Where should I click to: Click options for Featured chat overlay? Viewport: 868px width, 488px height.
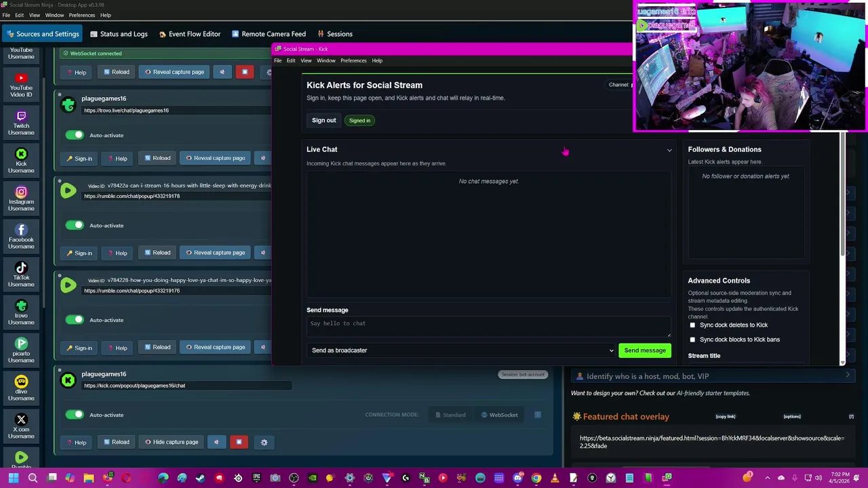coord(792,417)
